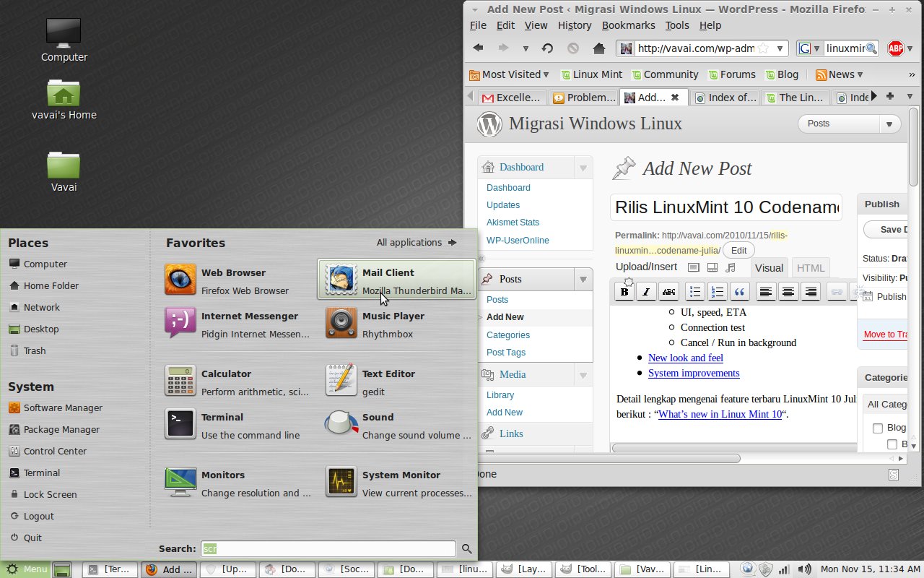924x578 pixels.
Task: Open Most Visited bookmarks dropdown
Action: click(509, 74)
